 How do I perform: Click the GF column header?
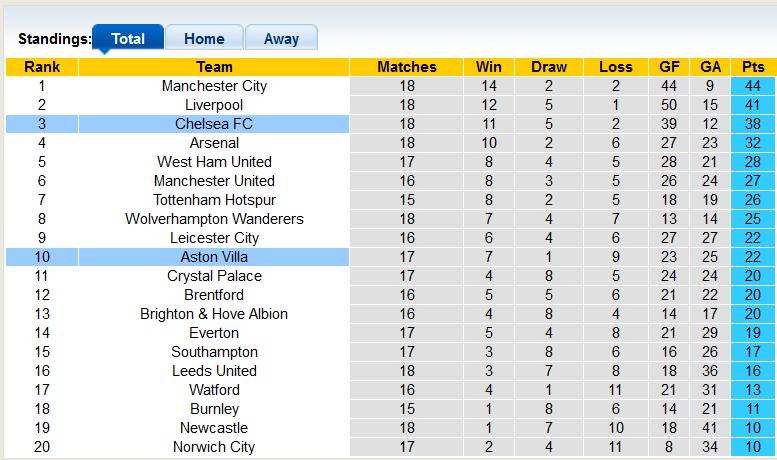coord(669,67)
